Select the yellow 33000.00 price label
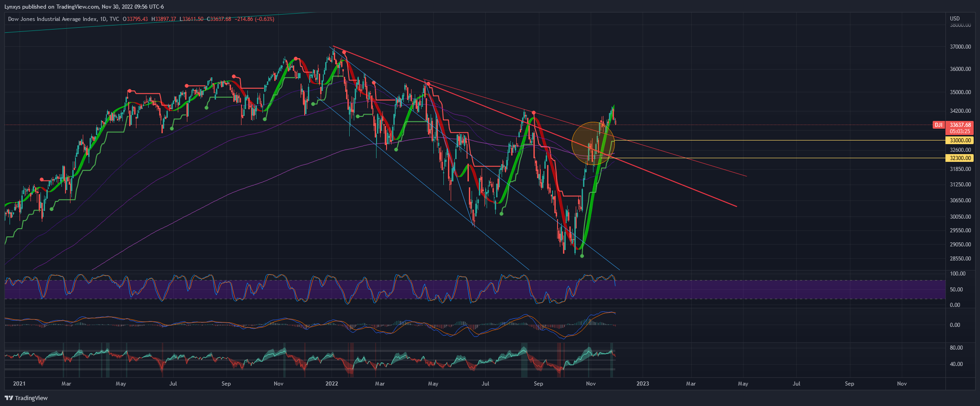Screen dimensions: 980x406 [960, 140]
